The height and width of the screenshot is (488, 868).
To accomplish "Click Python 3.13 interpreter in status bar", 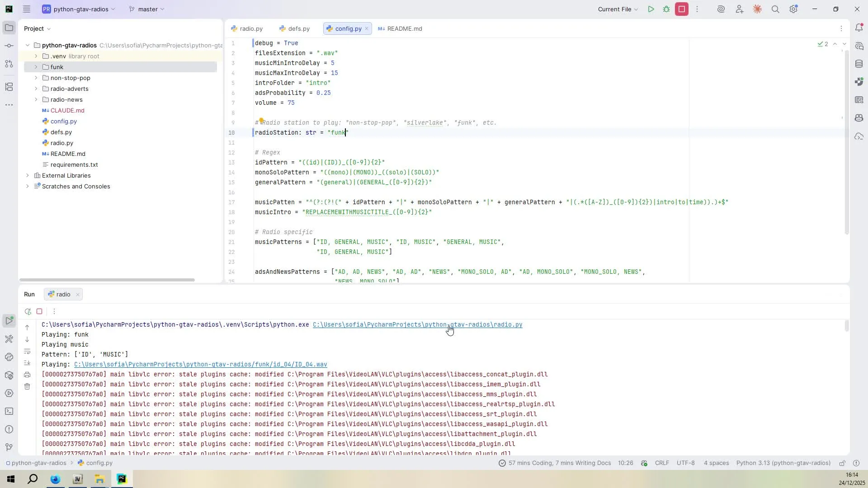I will (x=783, y=463).
